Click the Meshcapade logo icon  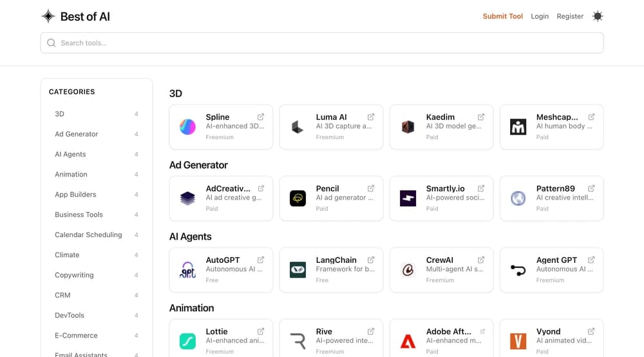pyautogui.click(x=518, y=127)
